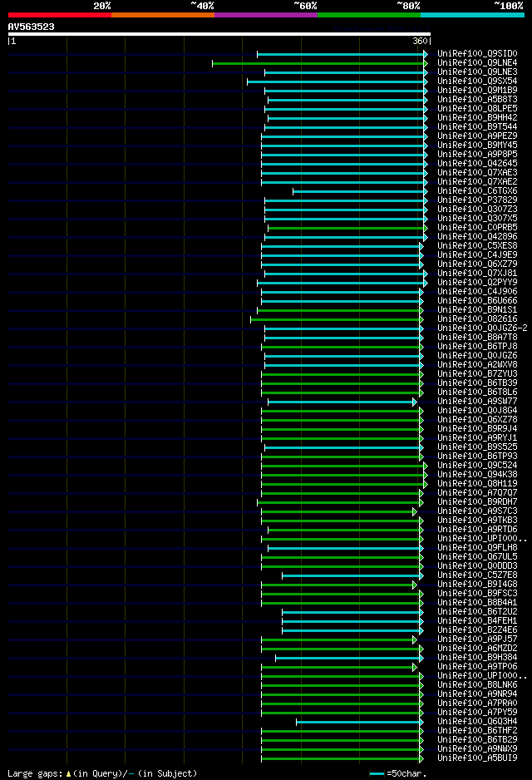
Task: Click the white query sequence bar
Action: (x=219, y=34)
